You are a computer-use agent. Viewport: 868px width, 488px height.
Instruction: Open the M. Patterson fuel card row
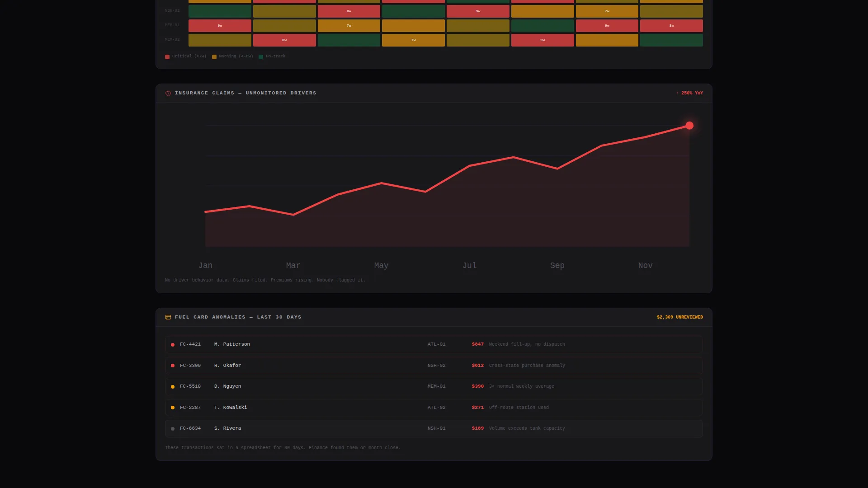434,345
